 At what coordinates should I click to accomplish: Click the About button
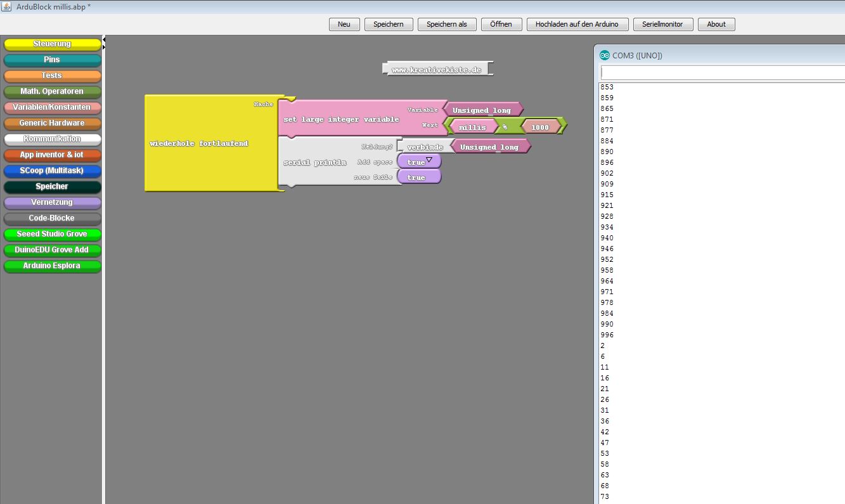click(x=716, y=24)
